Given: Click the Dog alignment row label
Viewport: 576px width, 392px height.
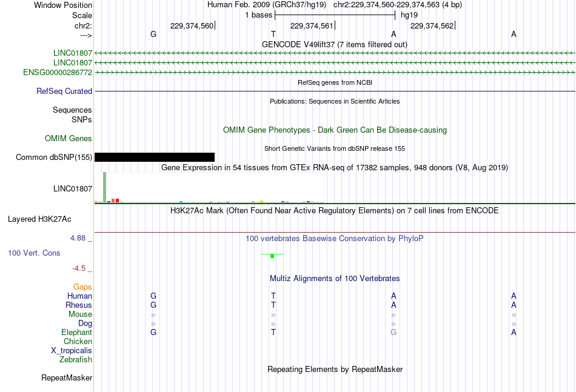Looking at the screenshot, I should point(85,324).
